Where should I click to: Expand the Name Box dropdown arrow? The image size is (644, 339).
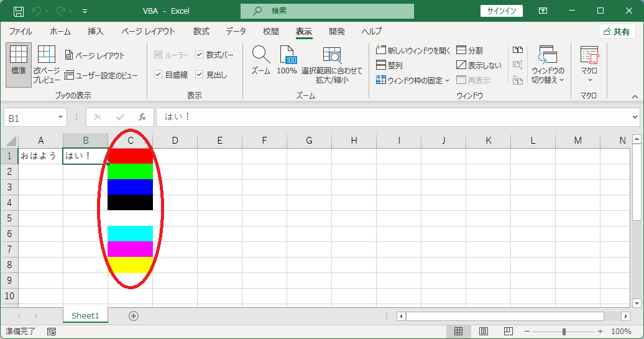pos(60,118)
